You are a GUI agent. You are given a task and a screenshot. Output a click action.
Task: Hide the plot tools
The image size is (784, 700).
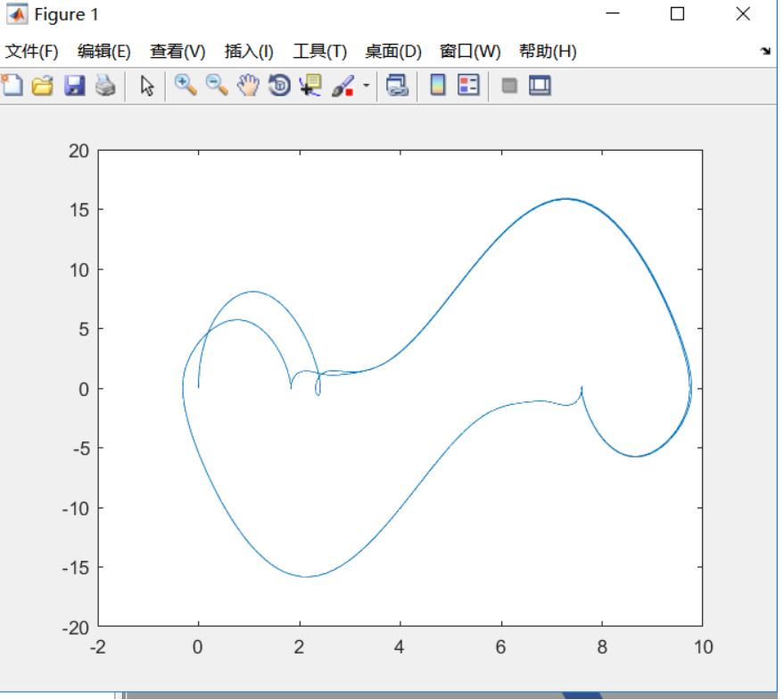508,86
